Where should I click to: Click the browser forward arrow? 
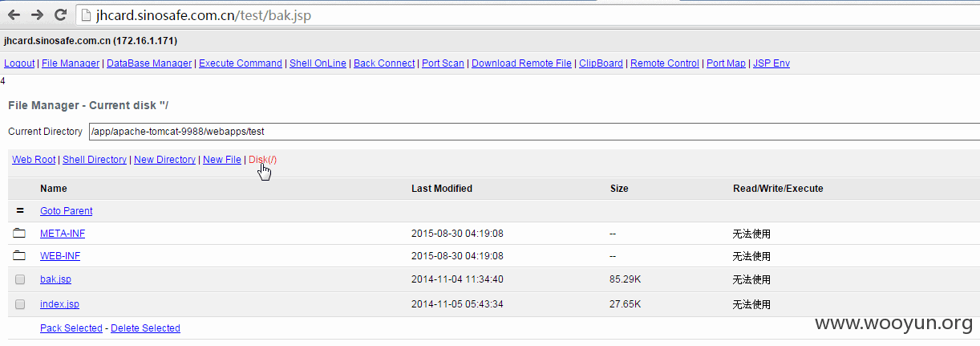click(38, 14)
